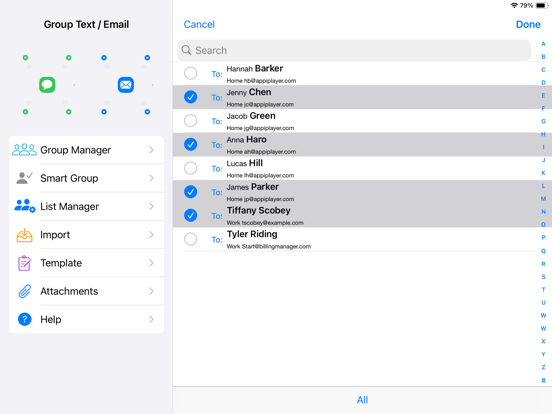Click the blue Help question mark icon
552x414 pixels.
point(25,319)
